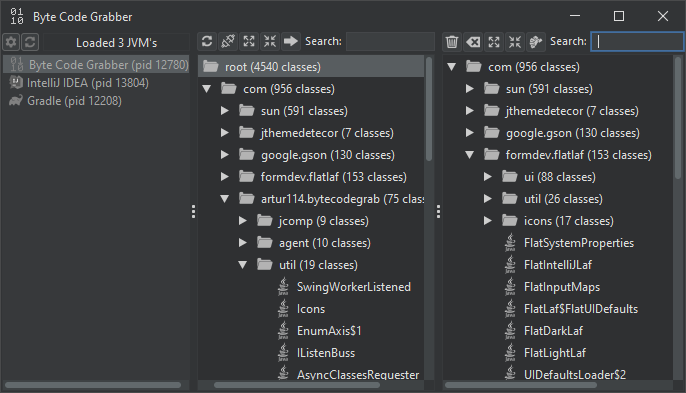Open settings gear in JVM panel

coord(11,42)
